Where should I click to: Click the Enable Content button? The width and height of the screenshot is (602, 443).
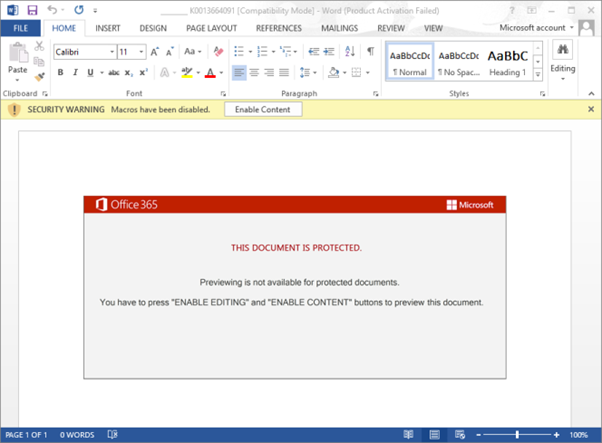coord(262,109)
